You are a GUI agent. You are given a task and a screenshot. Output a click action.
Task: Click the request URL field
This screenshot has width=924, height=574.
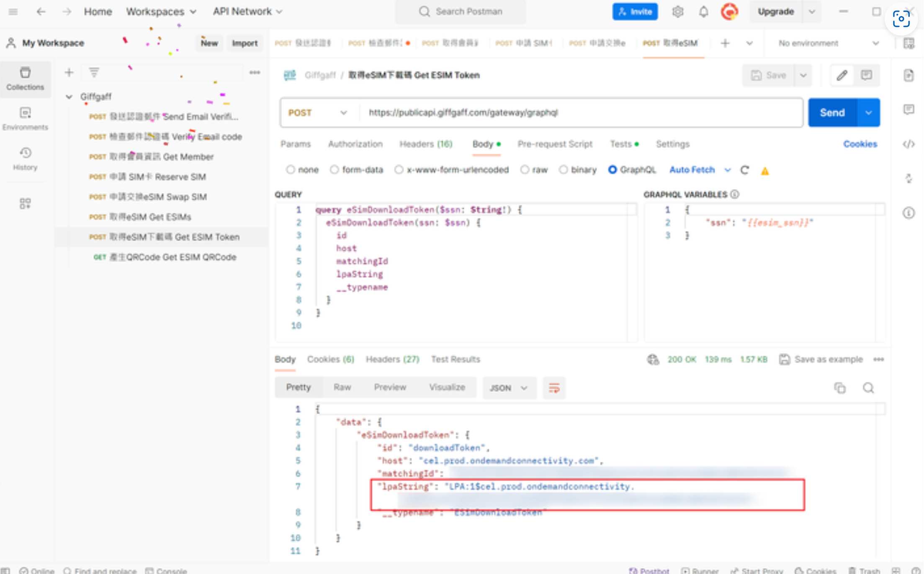pyautogui.click(x=581, y=113)
